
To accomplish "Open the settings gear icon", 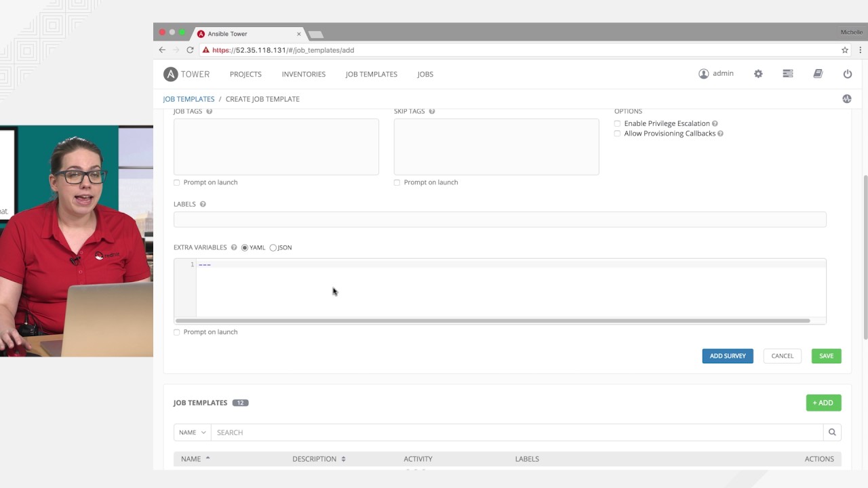I will point(758,74).
